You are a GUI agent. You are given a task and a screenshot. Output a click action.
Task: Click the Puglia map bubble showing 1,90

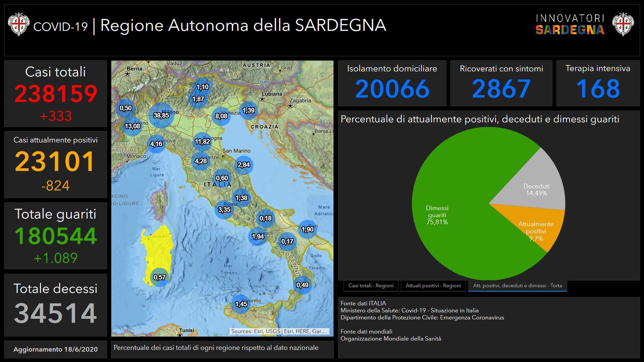click(x=307, y=230)
